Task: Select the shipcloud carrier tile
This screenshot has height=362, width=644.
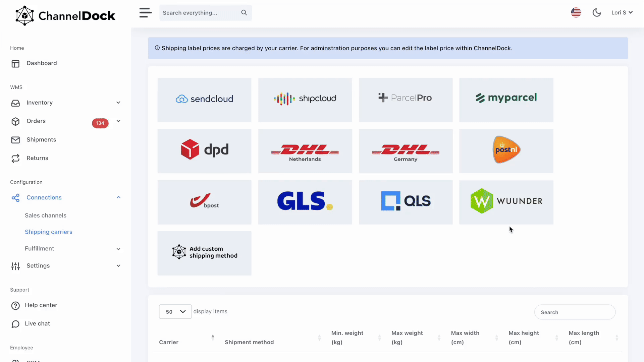Action: coord(305,100)
